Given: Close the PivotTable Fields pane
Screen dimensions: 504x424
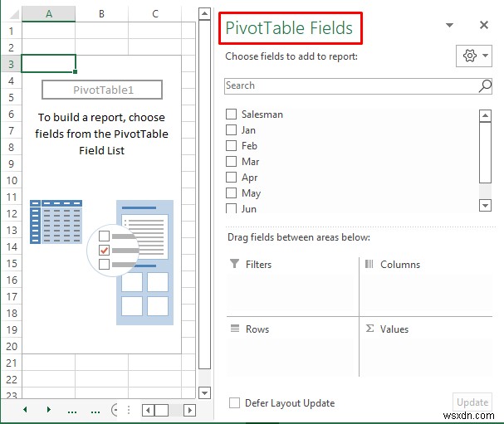Looking at the screenshot, I should [484, 25].
